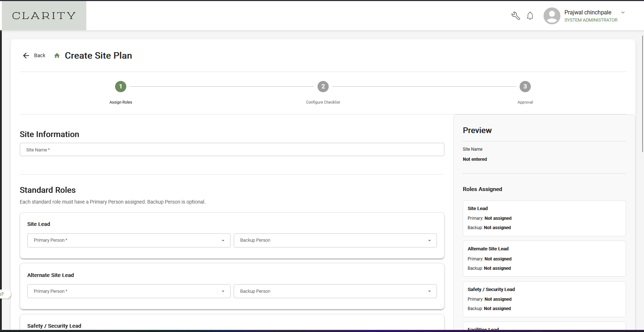
Task: Click Site Lead Backup Person dropdown arrow
Action: pos(429,241)
